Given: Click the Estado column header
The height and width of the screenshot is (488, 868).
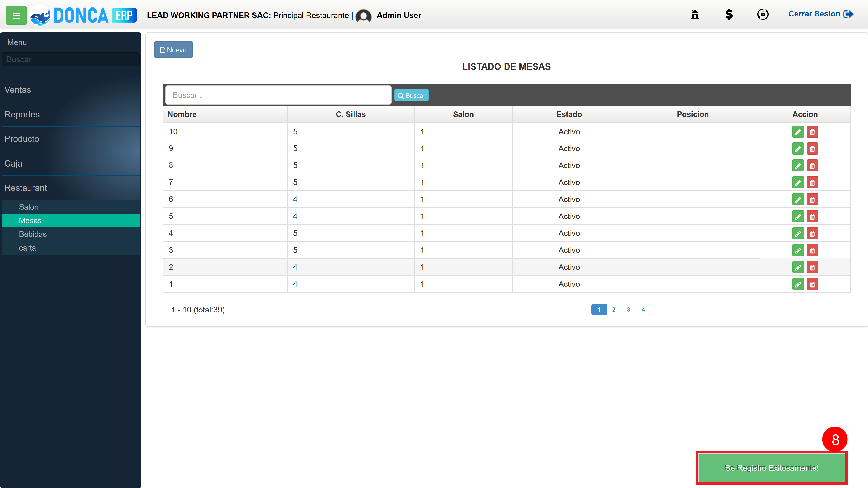Looking at the screenshot, I should point(569,114).
